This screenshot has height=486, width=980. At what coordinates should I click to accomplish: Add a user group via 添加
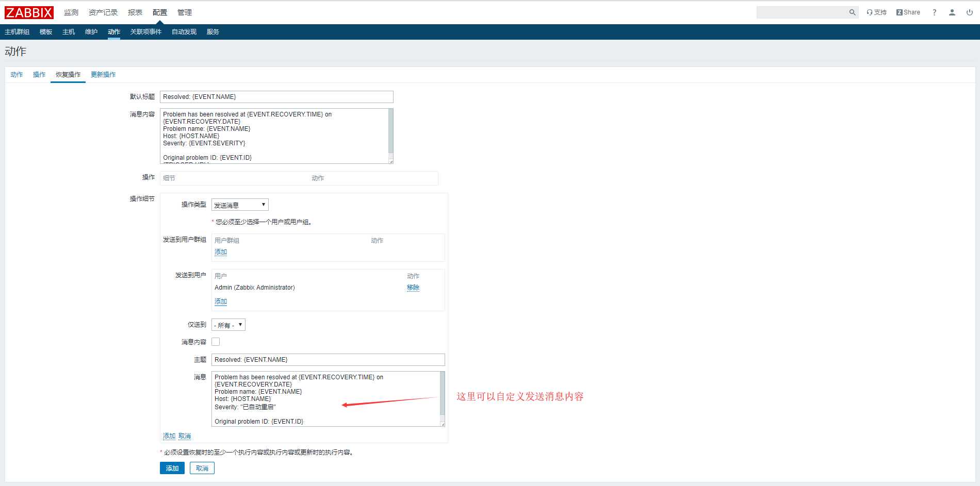[221, 252]
